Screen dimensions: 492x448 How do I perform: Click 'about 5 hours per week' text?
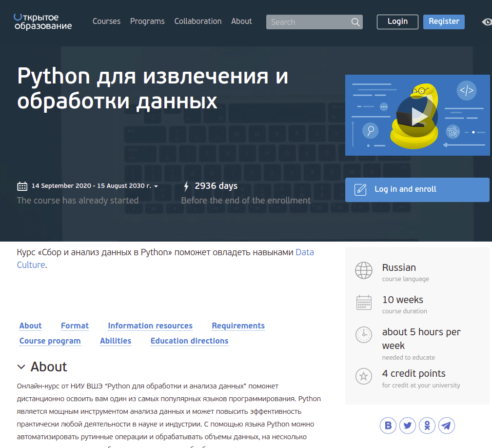click(x=421, y=339)
